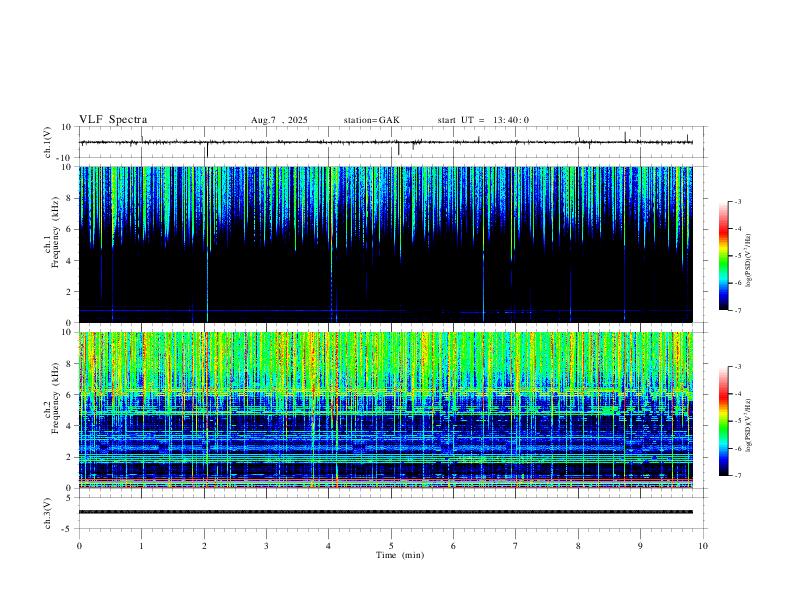Click the "-5" tick on the ch.2 colorbar

tap(737, 421)
